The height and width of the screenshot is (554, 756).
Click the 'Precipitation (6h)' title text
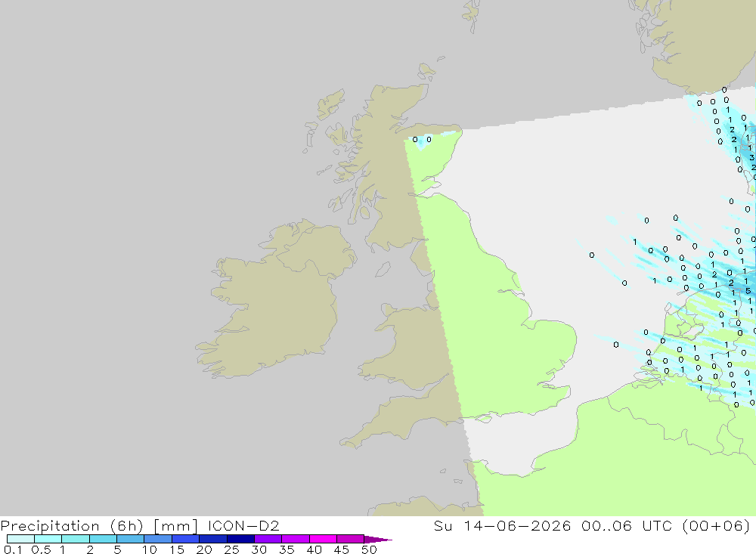(x=72, y=526)
